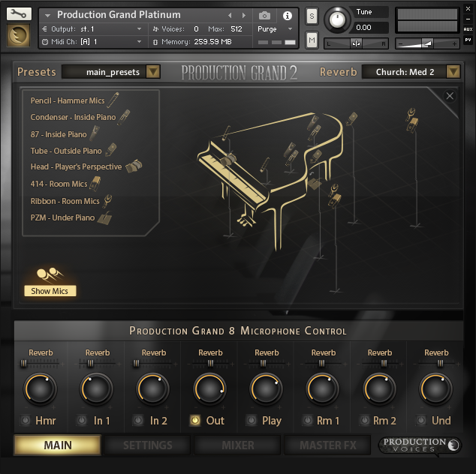This screenshot has width=476, height=474.
Task: Enable the In 2 microphone power button
Action: pos(138,420)
